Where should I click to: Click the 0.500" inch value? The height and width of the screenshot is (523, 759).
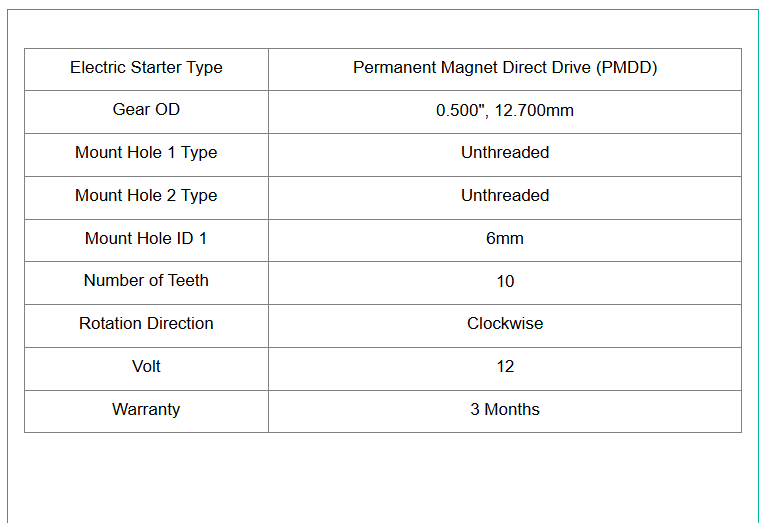click(x=461, y=111)
